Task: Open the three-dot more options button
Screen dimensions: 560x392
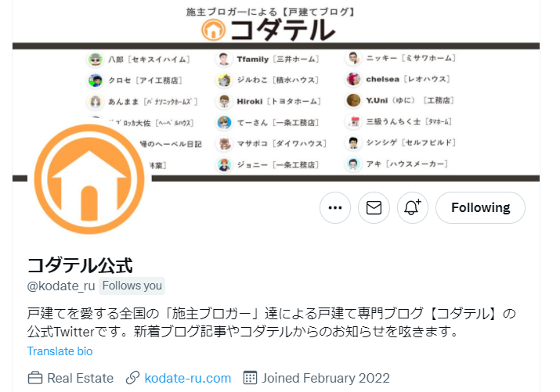Action: (335, 207)
